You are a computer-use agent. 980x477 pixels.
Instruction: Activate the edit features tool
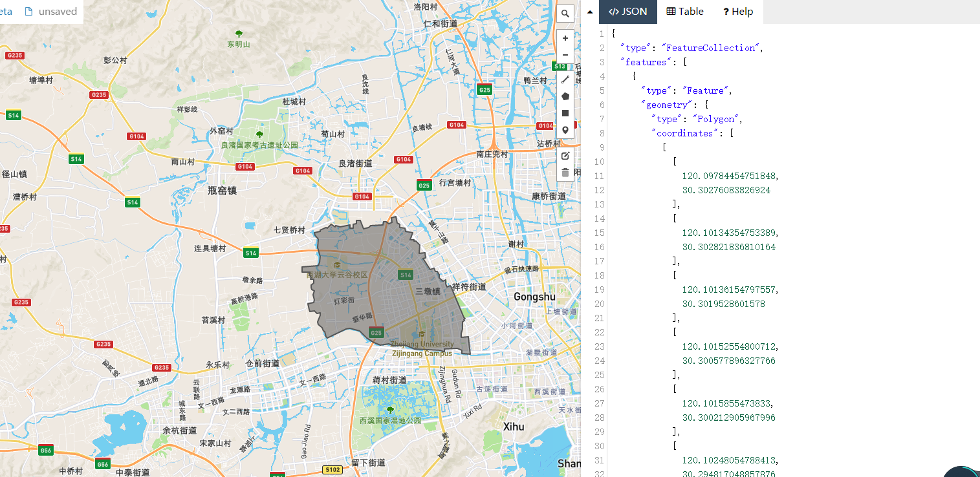(565, 155)
